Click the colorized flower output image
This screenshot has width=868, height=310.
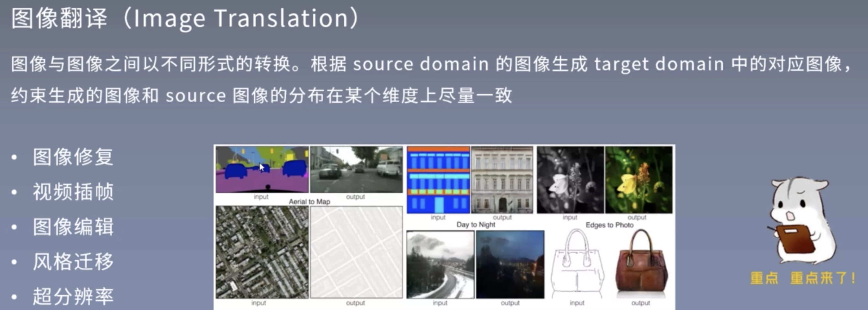(639, 180)
